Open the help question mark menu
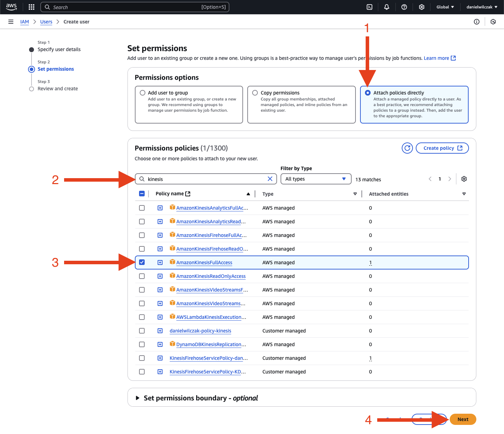This screenshot has height=434, width=504. 404,7
